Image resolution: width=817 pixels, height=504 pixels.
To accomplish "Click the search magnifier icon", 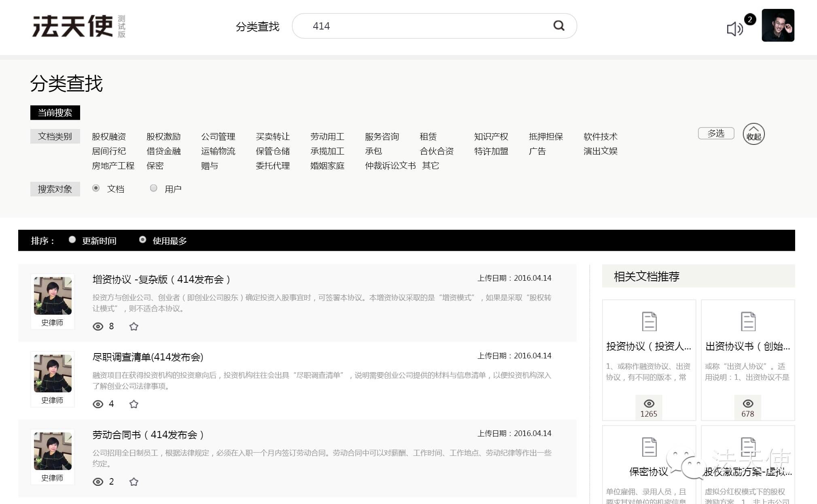I will pos(559,26).
